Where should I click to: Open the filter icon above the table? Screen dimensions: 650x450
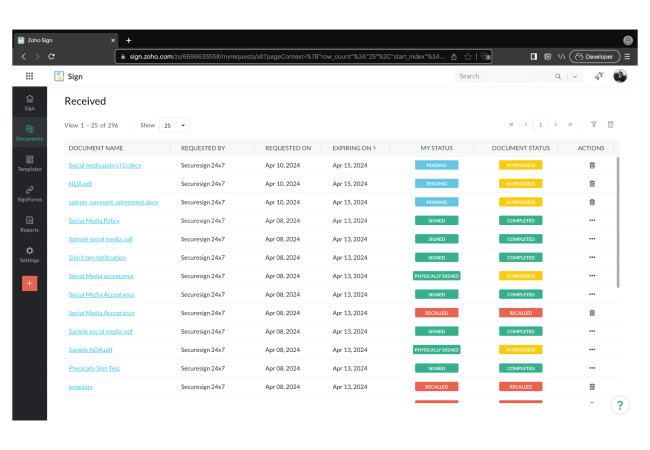593,125
